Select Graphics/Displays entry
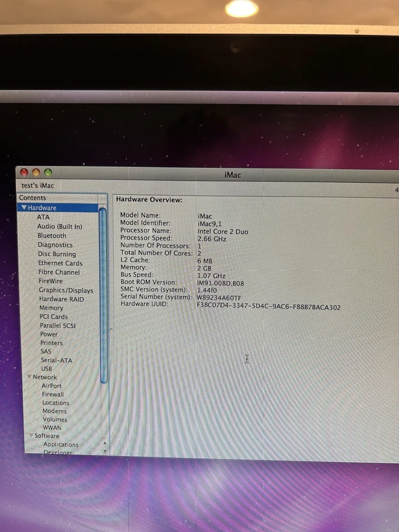 pos(66,290)
